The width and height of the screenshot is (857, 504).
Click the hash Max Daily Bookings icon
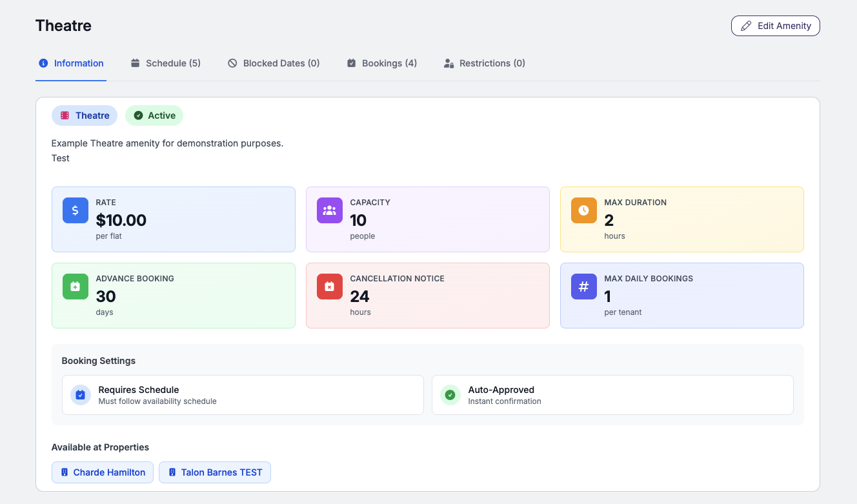[x=584, y=287]
